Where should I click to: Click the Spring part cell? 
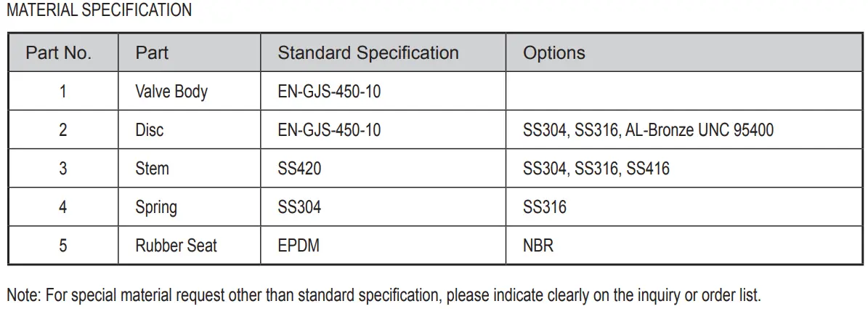click(x=156, y=207)
